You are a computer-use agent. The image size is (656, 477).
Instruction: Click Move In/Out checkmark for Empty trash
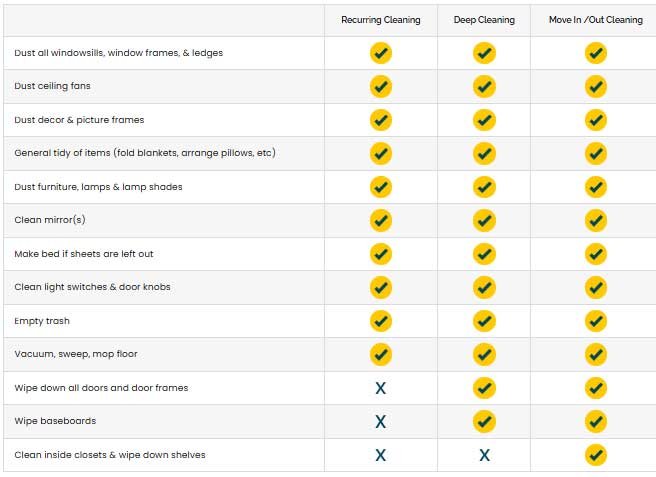tap(596, 321)
